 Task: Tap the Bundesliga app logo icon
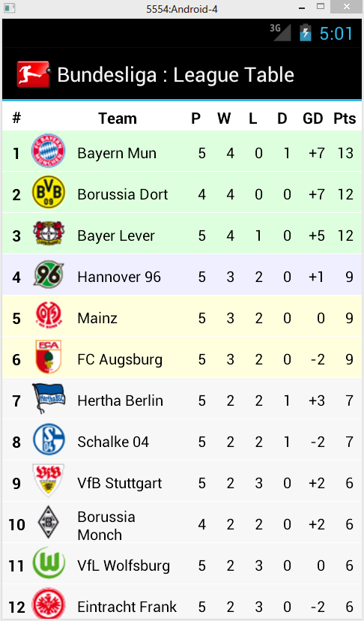coord(34,74)
